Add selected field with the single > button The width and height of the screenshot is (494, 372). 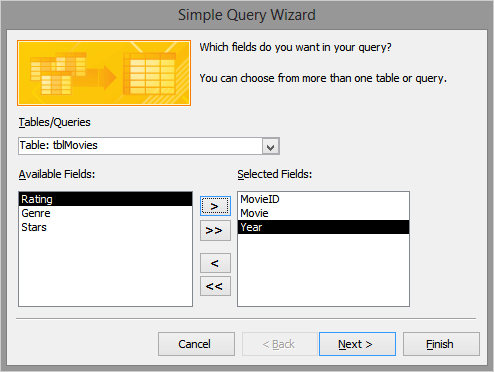[x=215, y=206]
